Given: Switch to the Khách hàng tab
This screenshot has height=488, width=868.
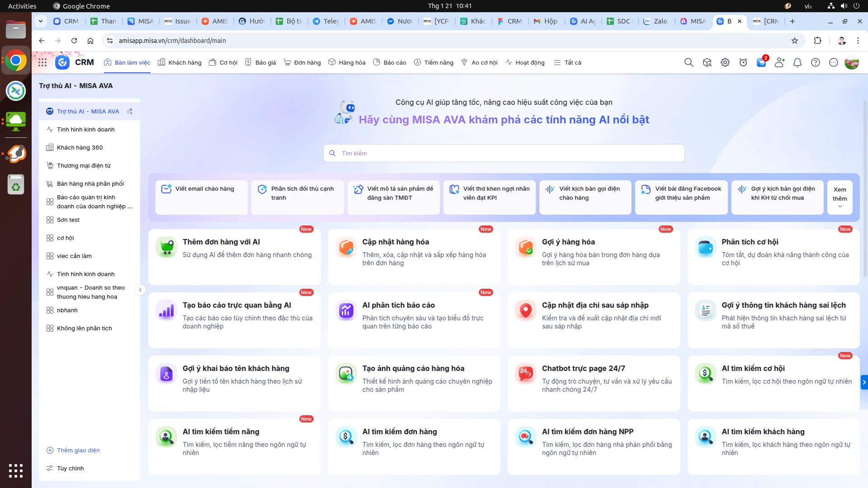Looking at the screenshot, I should pos(179,62).
